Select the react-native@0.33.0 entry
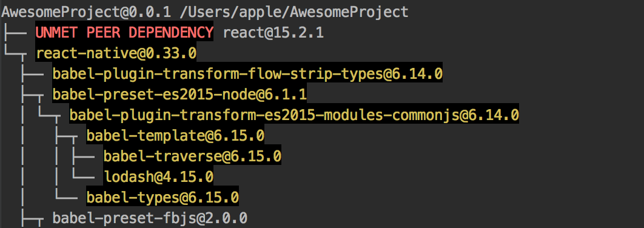 point(116,53)
